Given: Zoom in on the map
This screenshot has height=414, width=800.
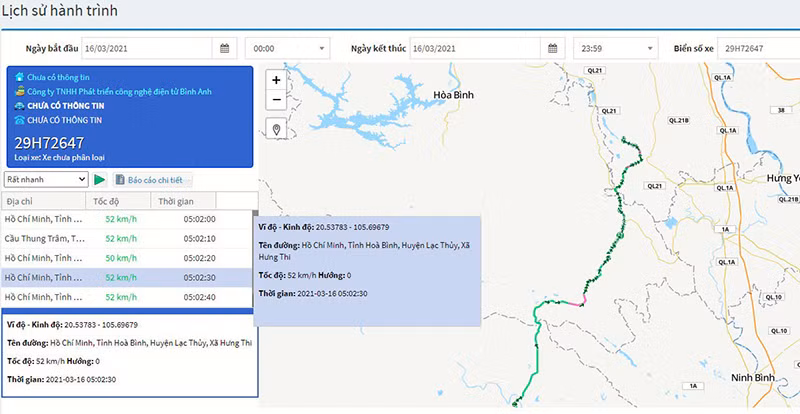Looking at the screenshot, I should (x=276, y=79).
